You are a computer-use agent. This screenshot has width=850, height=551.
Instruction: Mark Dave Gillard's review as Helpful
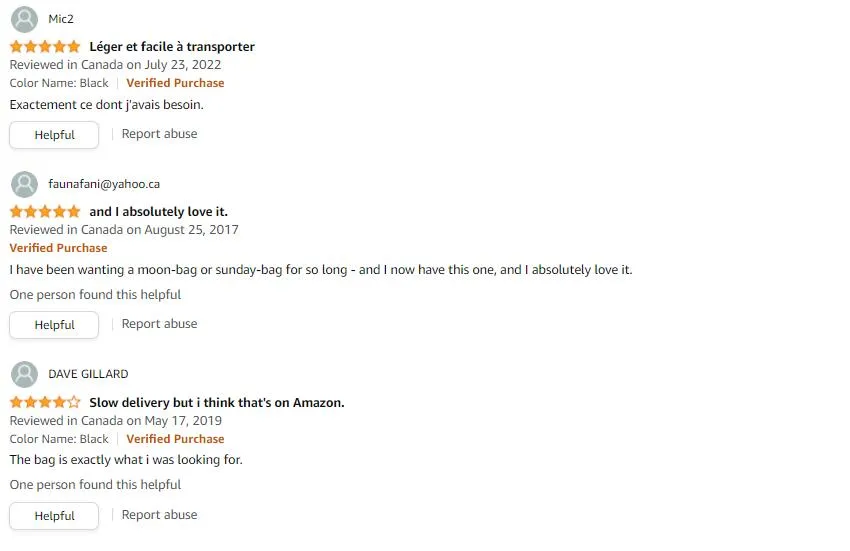pyautogui.click(x=54, y=516)
